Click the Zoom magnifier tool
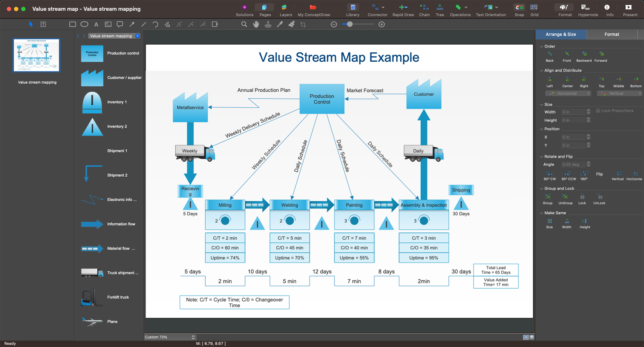The image size is (644, 347). 244,24
